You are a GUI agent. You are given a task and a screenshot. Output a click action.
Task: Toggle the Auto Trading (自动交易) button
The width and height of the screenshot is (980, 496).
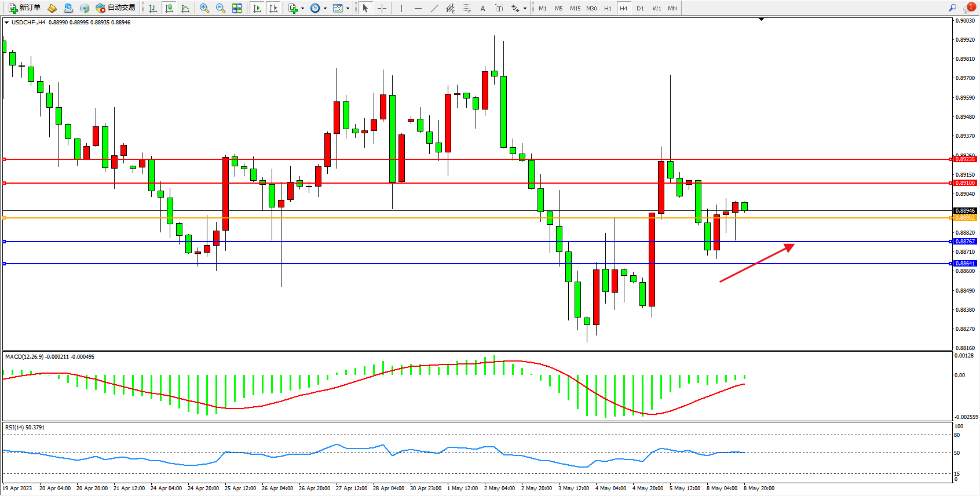(x=116, y=8)
